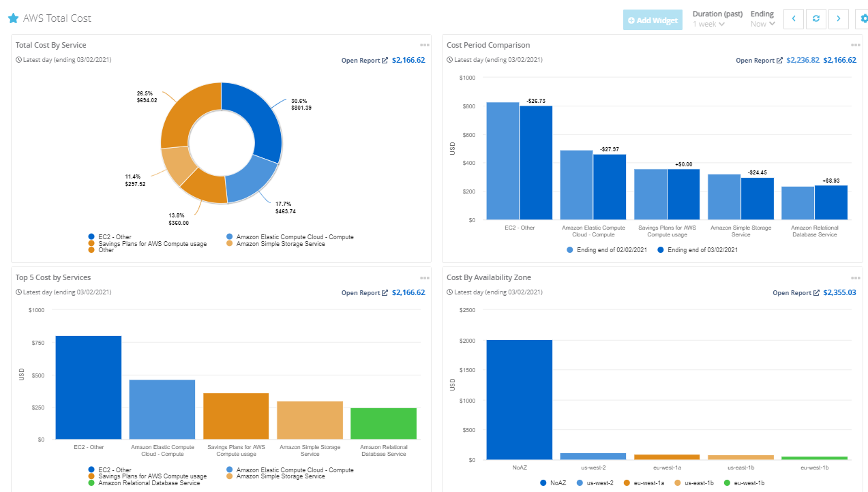The height and width of the screenshot is (492, 868).
Task: Expand the Duration (past) dropdown
Action: coord(708,24)
